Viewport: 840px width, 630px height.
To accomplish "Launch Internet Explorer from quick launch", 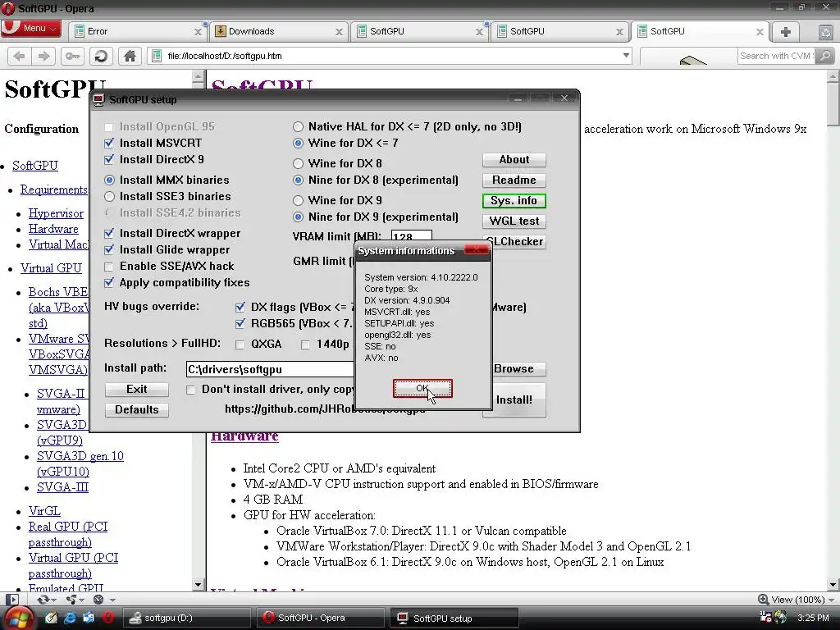I will (70, 618).
